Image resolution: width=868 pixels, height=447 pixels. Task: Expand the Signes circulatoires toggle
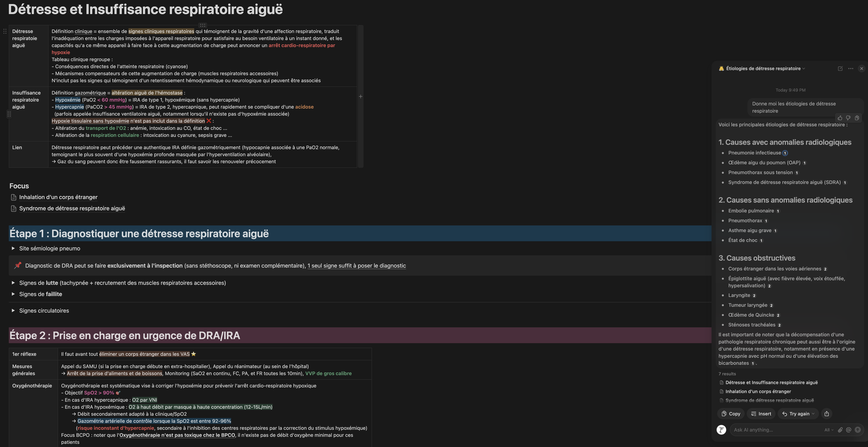[x=13, y=311]
